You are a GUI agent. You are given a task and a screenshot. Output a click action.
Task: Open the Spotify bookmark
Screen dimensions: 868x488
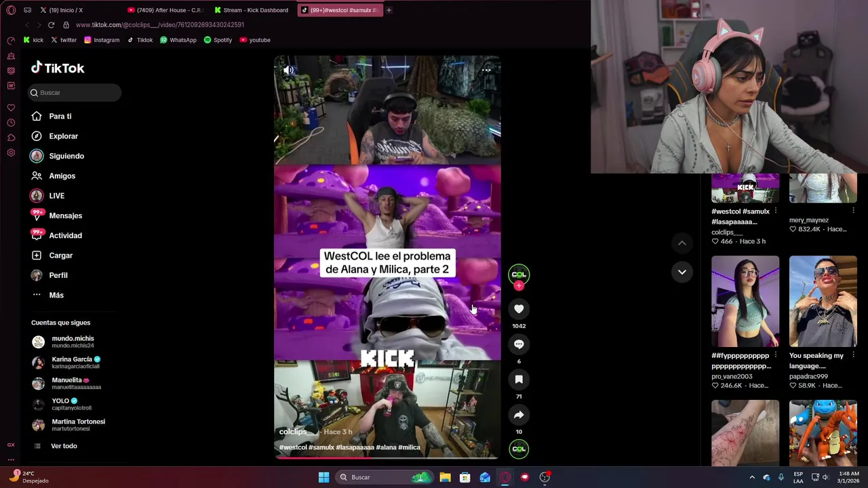coord(218,40)
